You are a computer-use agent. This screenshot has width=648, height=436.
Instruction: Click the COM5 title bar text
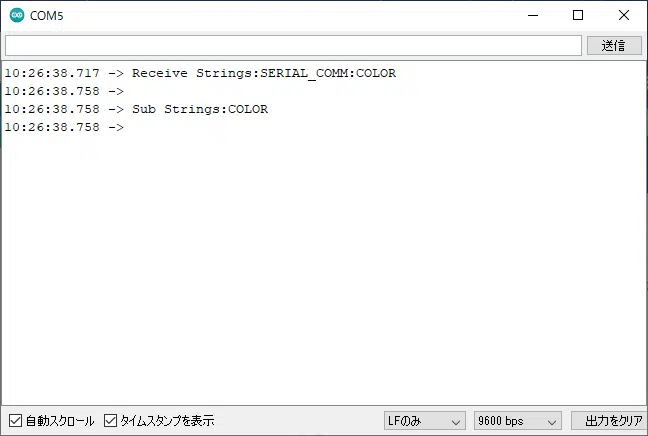click(47, 16)
